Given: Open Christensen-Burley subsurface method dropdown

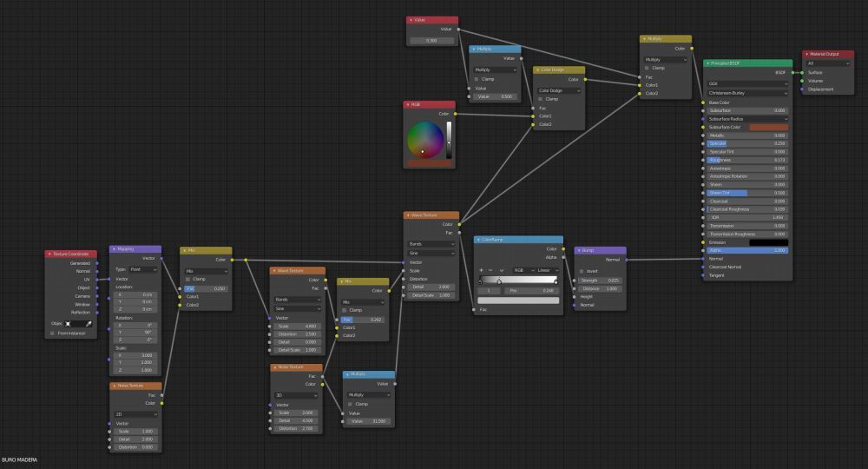Looking at the screenshot, I should (x=747, y=93).
